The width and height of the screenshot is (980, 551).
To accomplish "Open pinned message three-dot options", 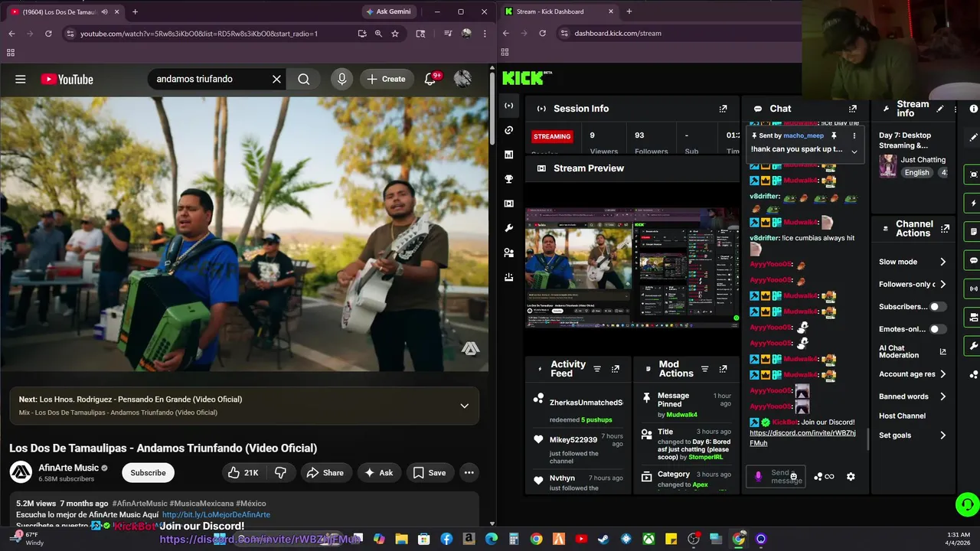I will 854,135.
